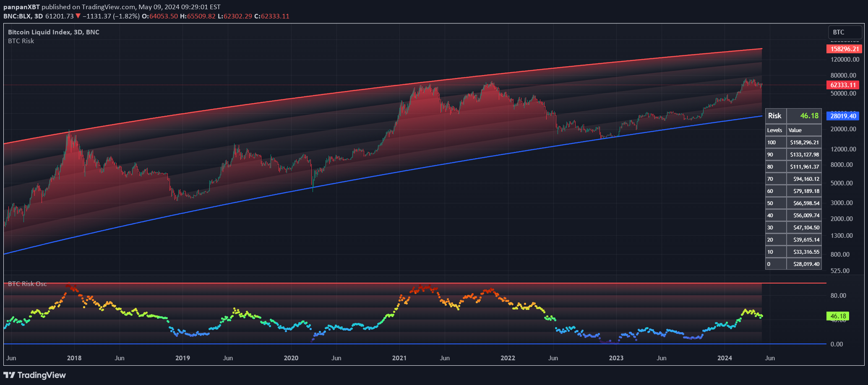
Task: Click the $28,019.40 table cell
Action: pyautogui.click(x=804, y=264)
